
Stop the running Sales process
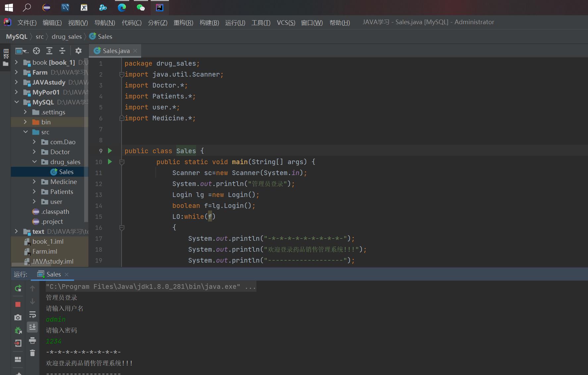18,304
